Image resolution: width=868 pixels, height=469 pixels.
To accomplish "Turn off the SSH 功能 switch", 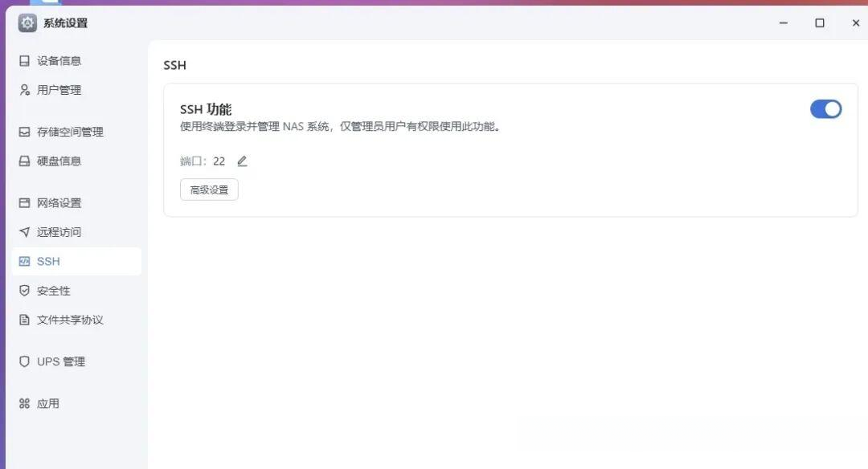I will 825,109.
